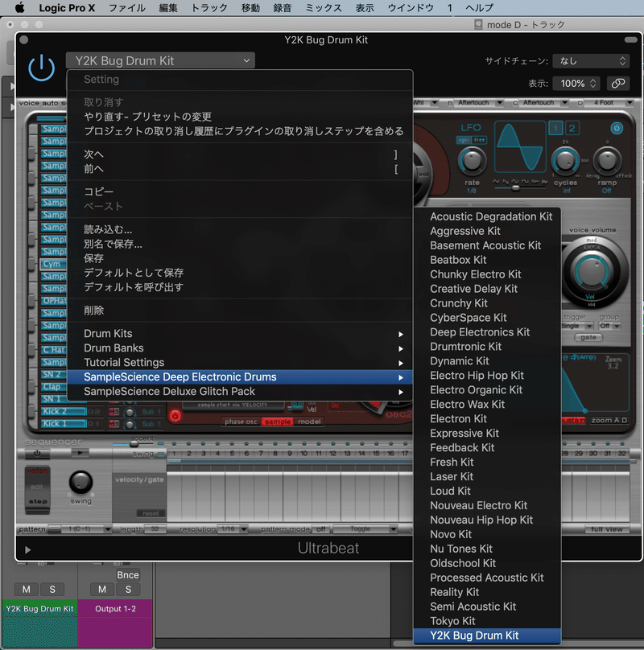
Task: Open the trigger Single dropdown
Action: [x=577, y=326]
